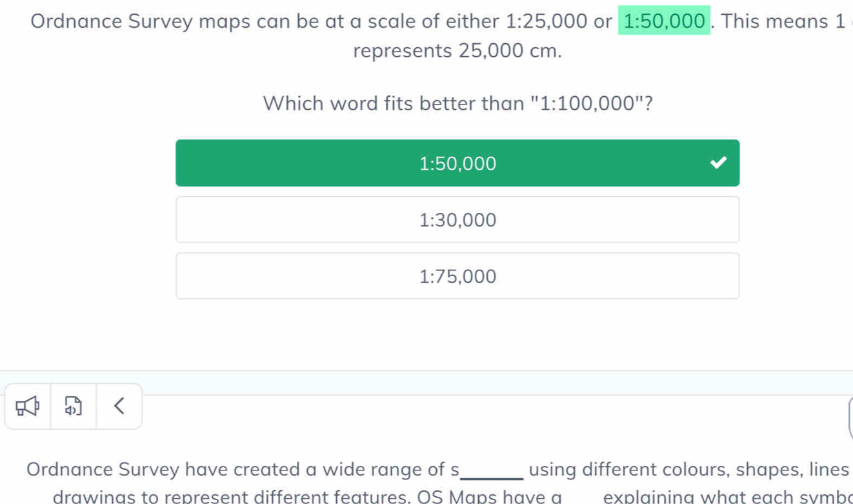This screenshot has height=504, width=853.
Task: Click the speaker audio icon
Action: click(x=73, y=407)
